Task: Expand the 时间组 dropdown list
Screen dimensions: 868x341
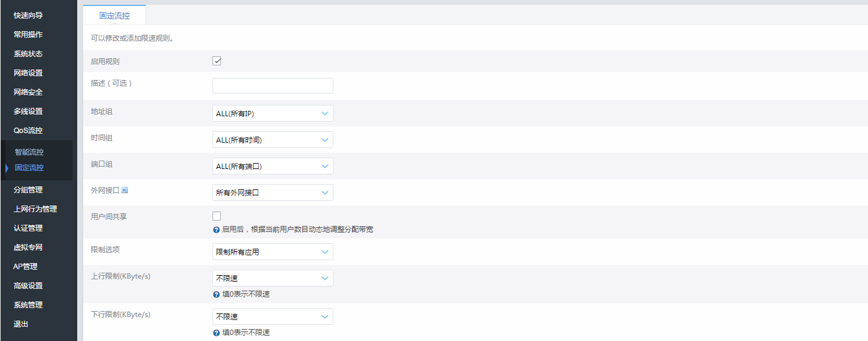Action: pyautogui.click(x=272, y=140)
